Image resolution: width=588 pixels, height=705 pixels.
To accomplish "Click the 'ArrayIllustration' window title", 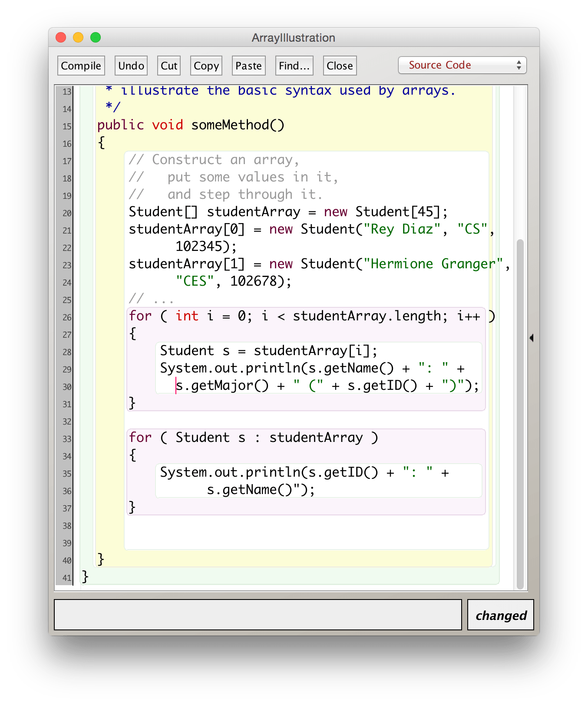I will click(x=294, y=38).
